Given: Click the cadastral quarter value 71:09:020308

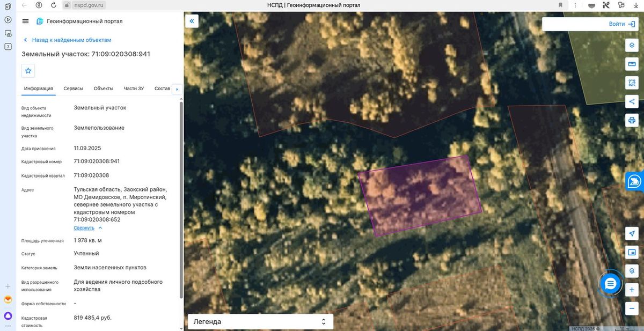Looking at the screenshot, I should 91,175.
